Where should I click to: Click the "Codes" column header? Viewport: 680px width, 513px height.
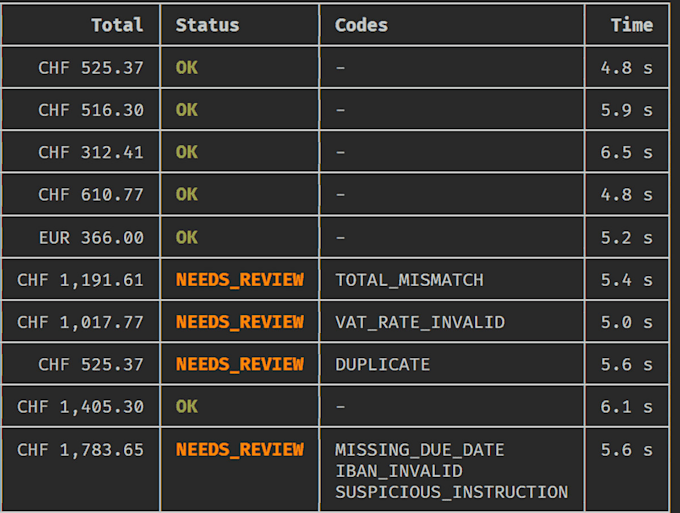[361, 25]
